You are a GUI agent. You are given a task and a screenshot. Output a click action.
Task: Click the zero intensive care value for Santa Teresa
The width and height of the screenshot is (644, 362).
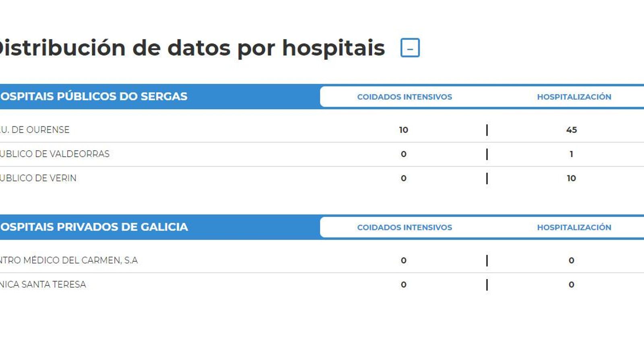click(x=402, y=284)
